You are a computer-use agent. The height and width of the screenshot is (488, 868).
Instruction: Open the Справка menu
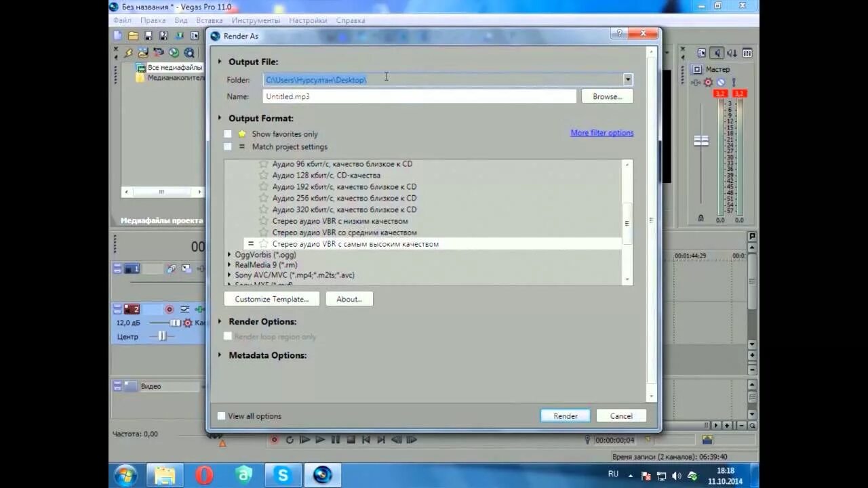350,20
